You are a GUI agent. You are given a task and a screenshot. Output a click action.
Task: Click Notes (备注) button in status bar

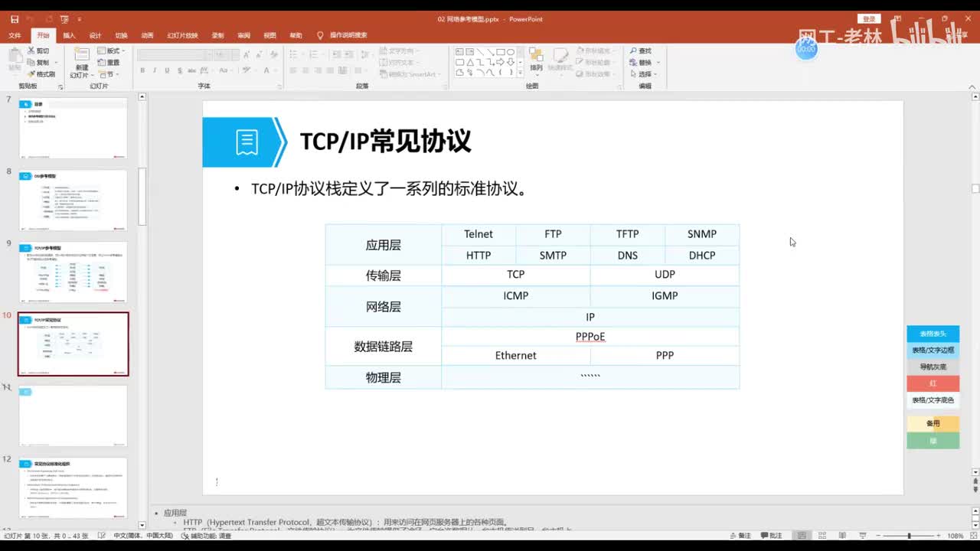740,536
